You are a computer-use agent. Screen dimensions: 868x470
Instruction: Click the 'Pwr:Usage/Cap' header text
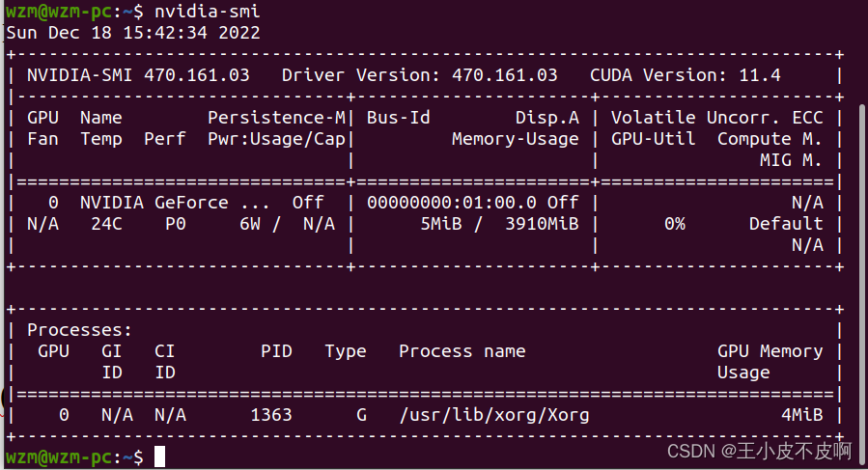(x=277, y=139)
